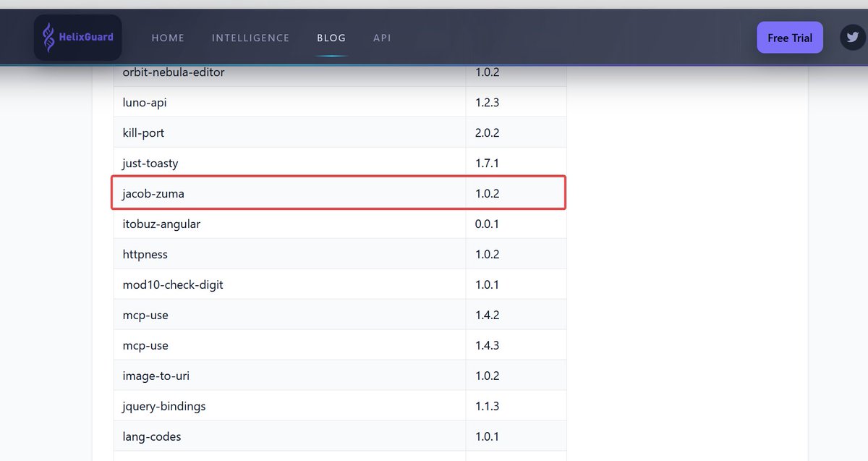868x461 pixels.
Task: Click version 1.7.1 of just-toasty
Action: (x=487, y=164)
